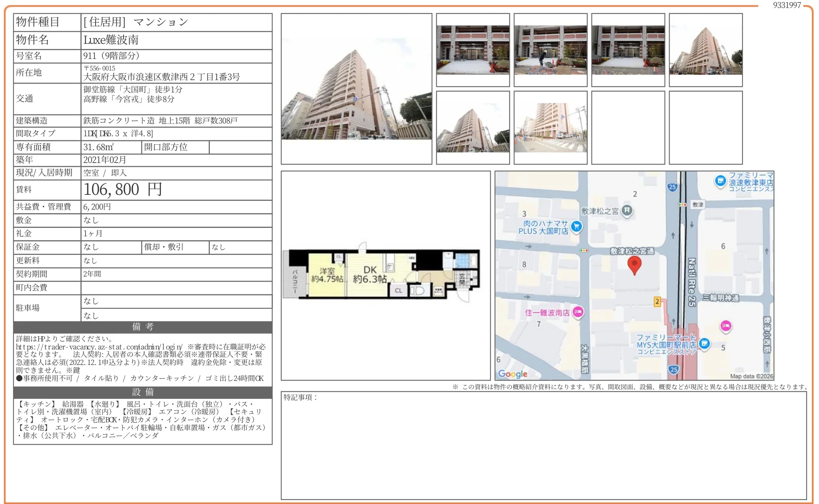Open the street crossing photo thumbnail

551,127
